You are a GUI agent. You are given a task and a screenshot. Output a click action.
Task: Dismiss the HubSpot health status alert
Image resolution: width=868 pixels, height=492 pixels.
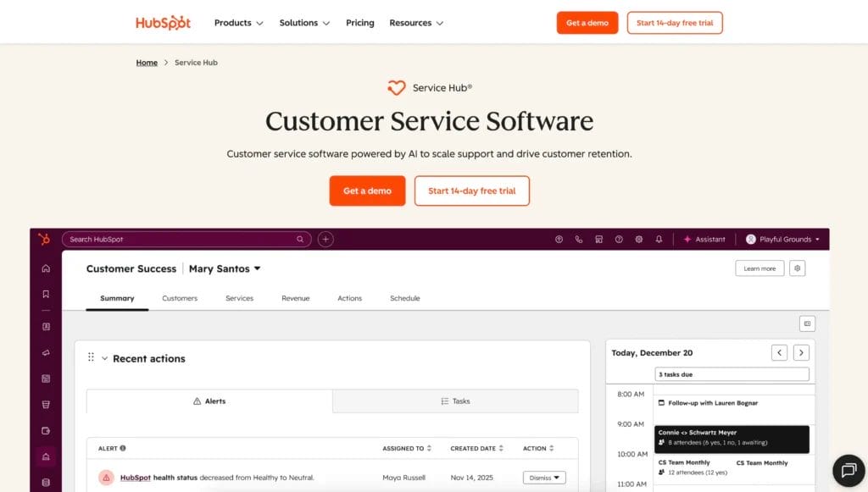pos(543,477)
